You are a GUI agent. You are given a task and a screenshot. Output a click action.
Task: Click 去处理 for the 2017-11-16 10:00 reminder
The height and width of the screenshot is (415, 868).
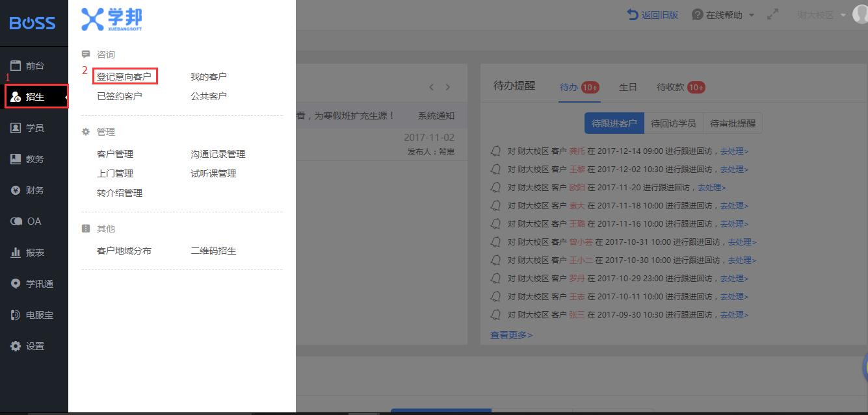pyautogui.click(x=734, y=224)
